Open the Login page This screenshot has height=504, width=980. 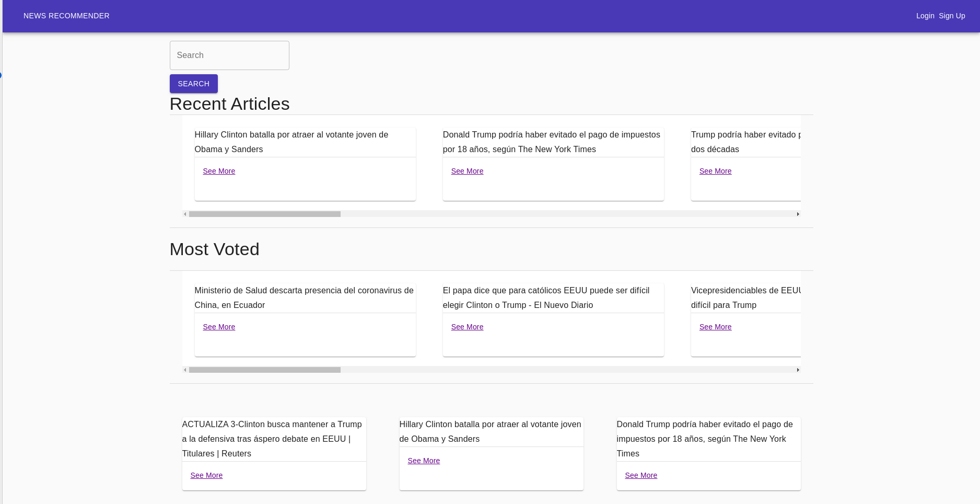(925, 16)
